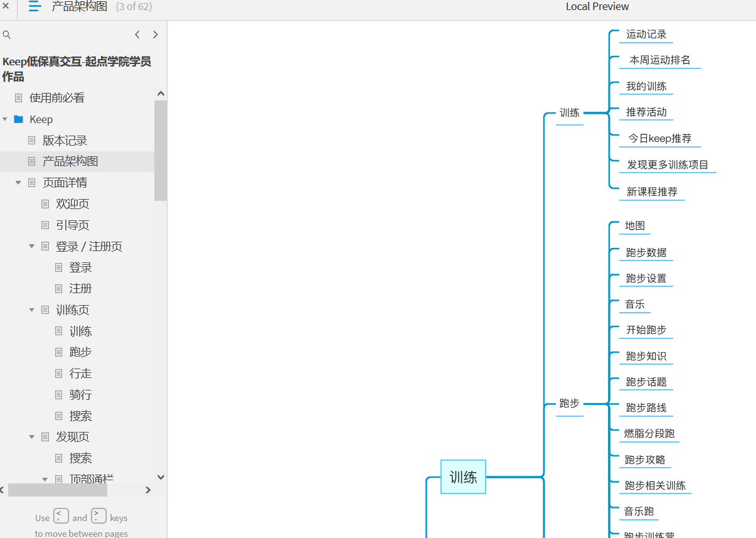Click the page icon beside 发现页
756x538 pixels.
[45, 437]
